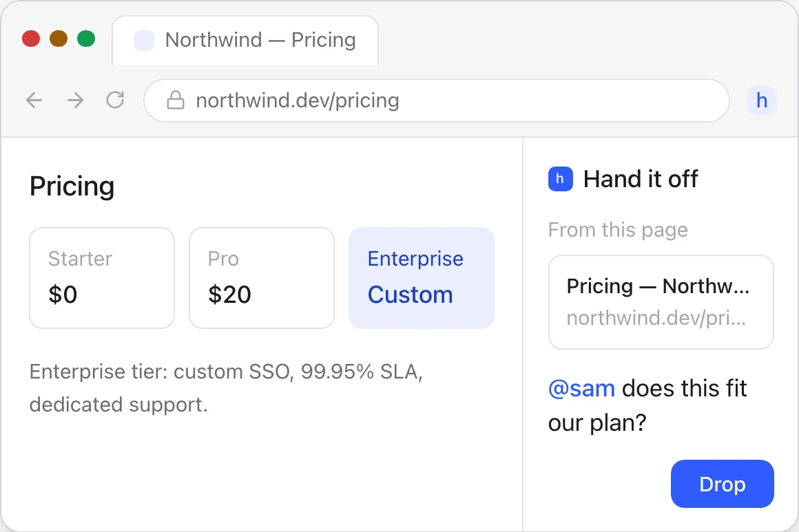The height and width of the screenshot is (532, 799).
Task: Choose the Starter $0 plan card
Action: pos(102,278)
